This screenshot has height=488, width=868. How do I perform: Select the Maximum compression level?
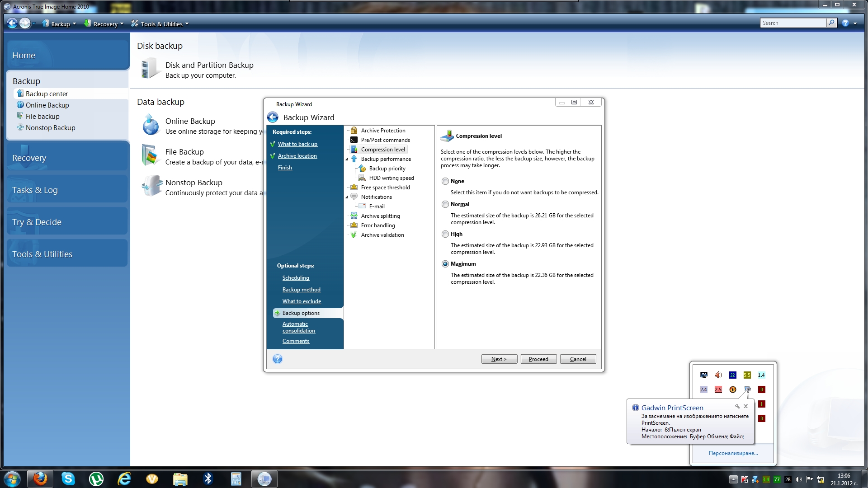pyautogui.click(x=445, y=264)
